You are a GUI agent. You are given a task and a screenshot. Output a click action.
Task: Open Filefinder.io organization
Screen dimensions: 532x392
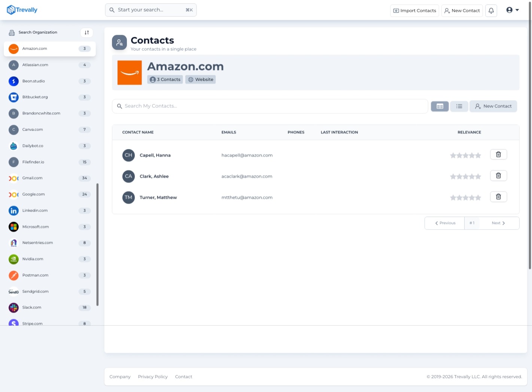[50, 162]
